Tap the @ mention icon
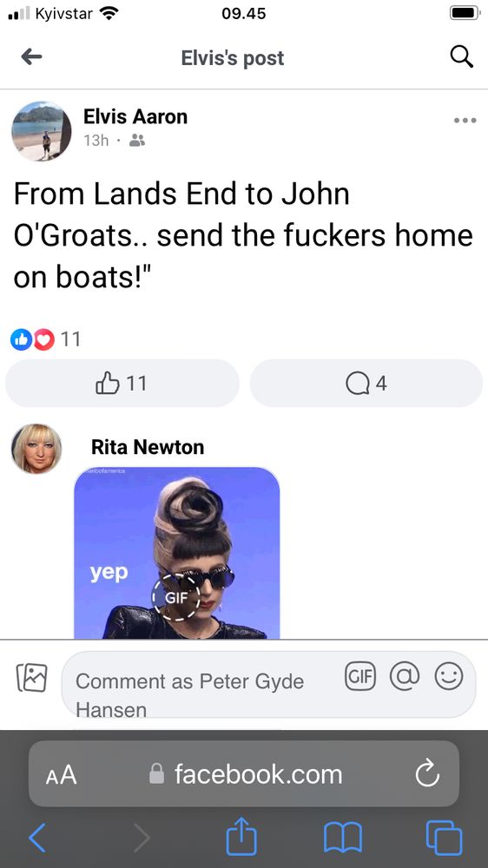The height and width of the screenshot is (868, 488). (x=405, y=676)
